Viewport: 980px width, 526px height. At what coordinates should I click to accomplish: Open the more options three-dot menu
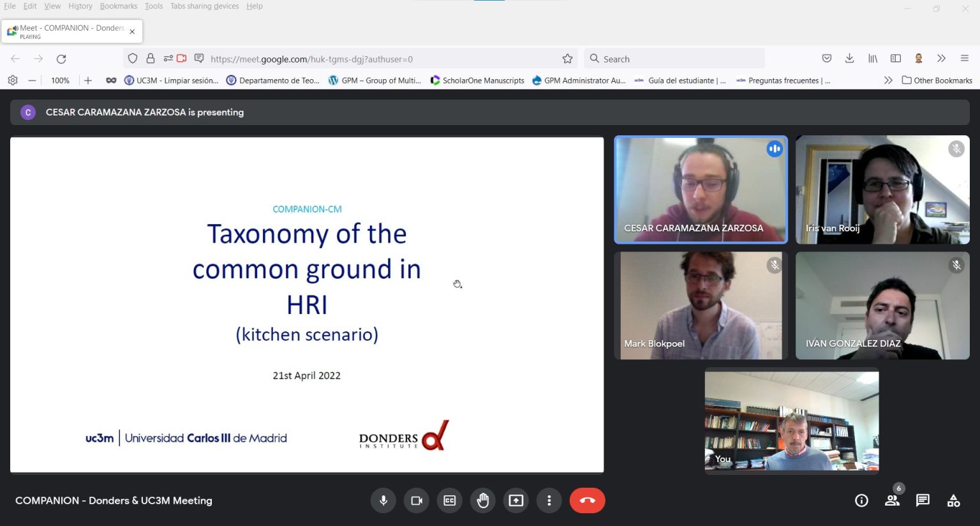coord(549,500)
